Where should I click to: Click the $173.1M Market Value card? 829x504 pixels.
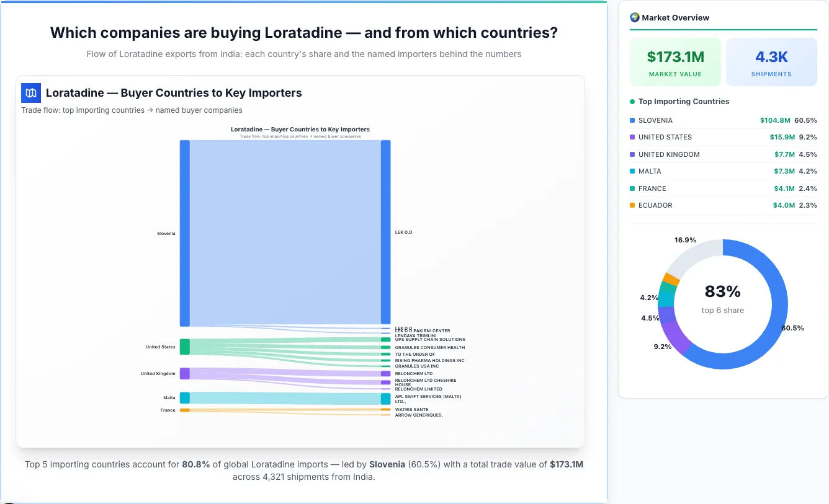point(675,61)
